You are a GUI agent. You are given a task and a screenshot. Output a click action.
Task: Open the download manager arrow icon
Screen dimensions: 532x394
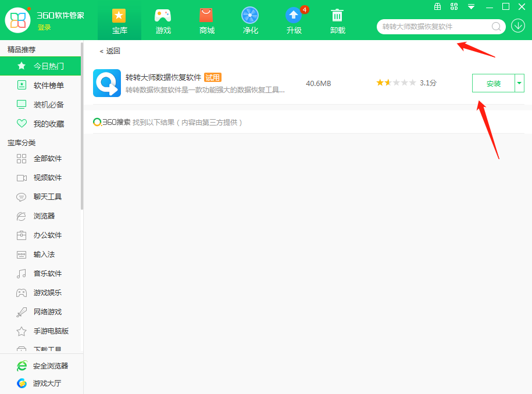pos(518,26)
